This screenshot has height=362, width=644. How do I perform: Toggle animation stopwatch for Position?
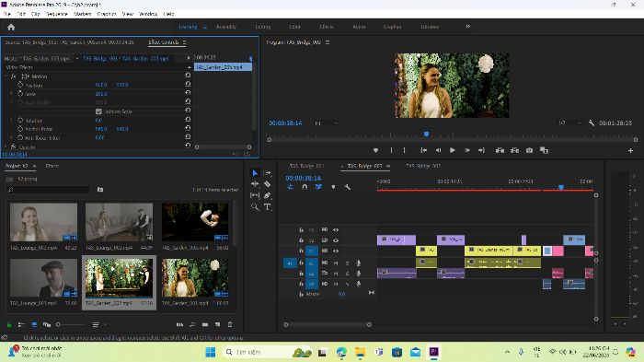click(x=20, y=85)
